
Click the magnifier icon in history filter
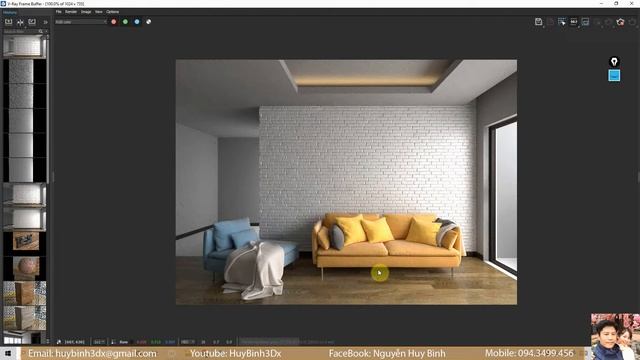tap(40, 31)
